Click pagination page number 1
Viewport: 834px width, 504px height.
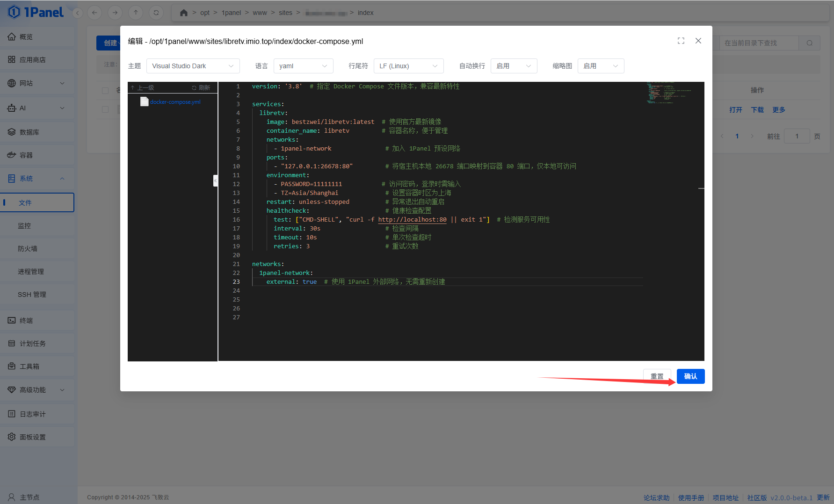pyautogui.click(x=737, y=137)
